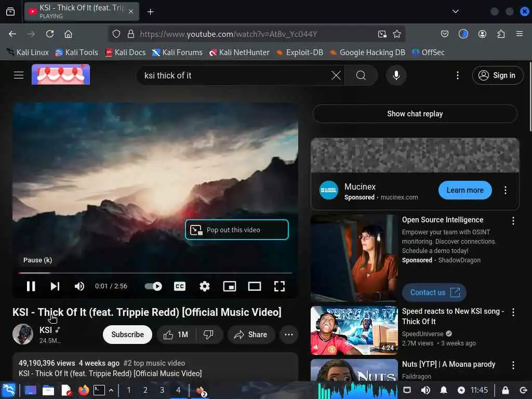Seek on the video progress bar

click(x=155, y=272)
